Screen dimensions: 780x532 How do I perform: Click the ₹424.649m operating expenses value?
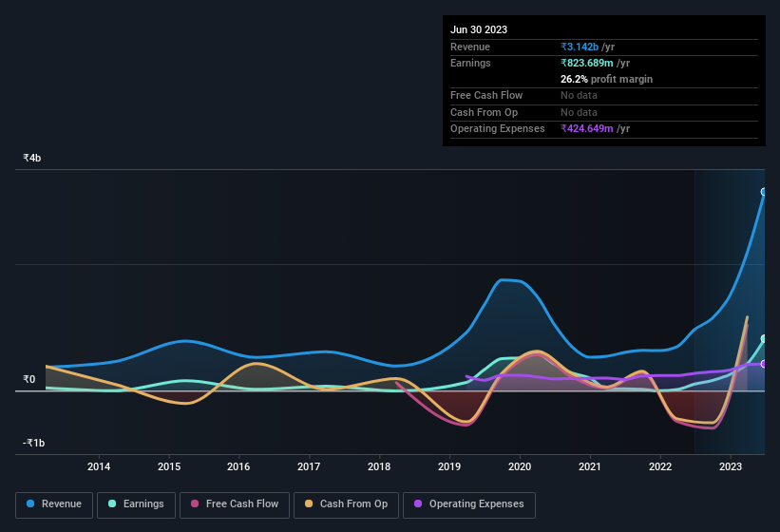click(x=587, y=129)
